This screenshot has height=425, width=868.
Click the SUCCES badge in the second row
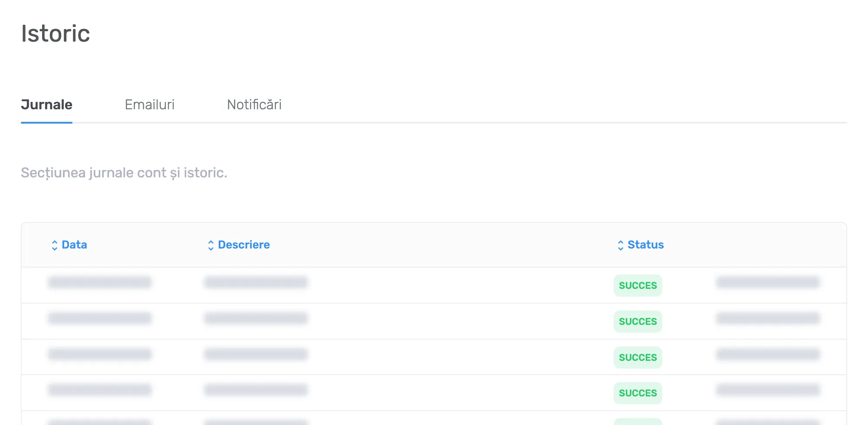638,321
